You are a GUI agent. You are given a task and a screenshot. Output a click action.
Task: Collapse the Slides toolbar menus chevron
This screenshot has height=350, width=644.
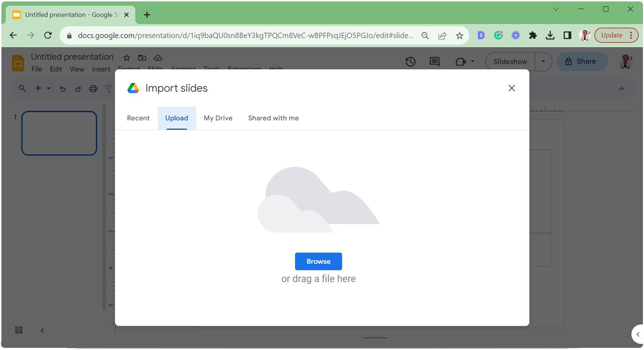tap(621, 89)
